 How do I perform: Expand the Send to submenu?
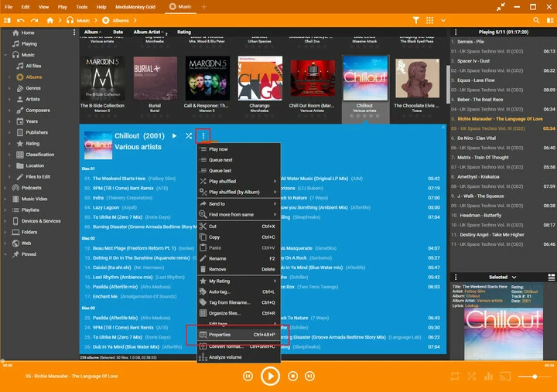coord(239,204)
